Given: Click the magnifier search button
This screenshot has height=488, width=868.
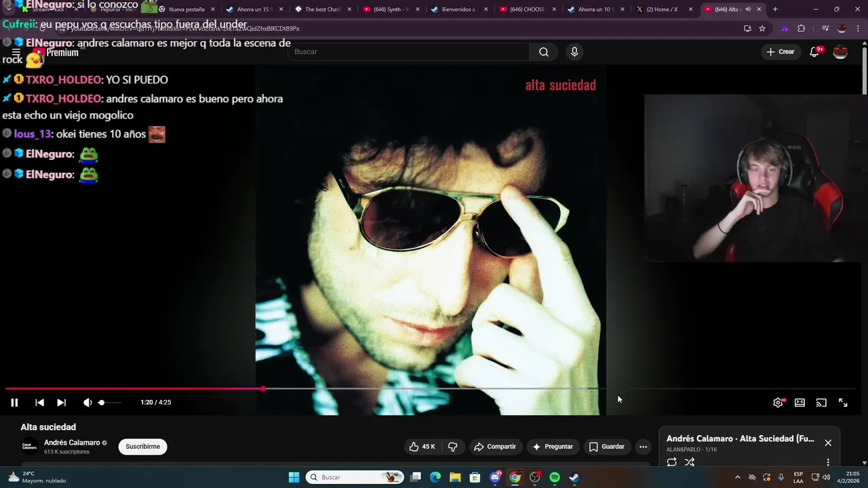Looking at the screenshot, I should [x=544, y=52].
